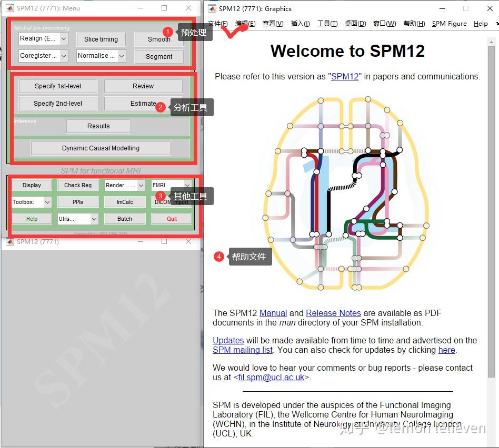Click the Graphics window vertical scrollbar
This screenshot has width=499, height=448.
[491, 211]
